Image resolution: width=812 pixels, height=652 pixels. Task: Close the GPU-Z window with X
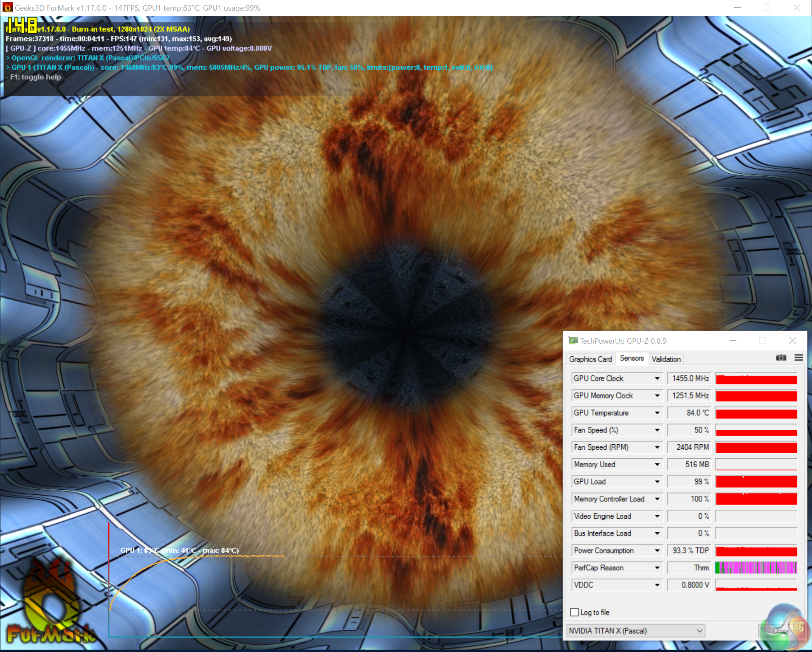792,341
